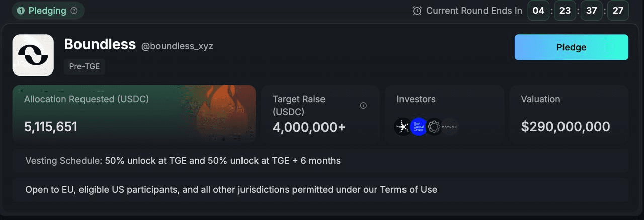Click the green step 1 circle icon
Viewport: 644px width, 220px height.
(21, 11)
